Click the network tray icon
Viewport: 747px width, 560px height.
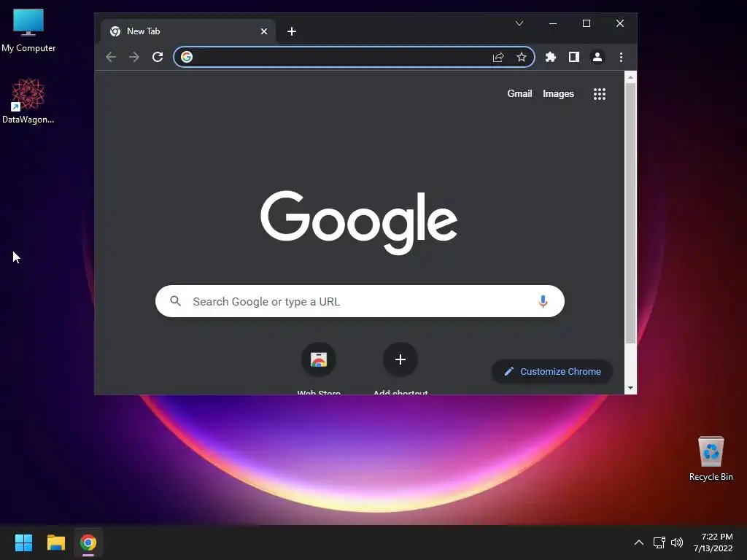click(659, 542)
